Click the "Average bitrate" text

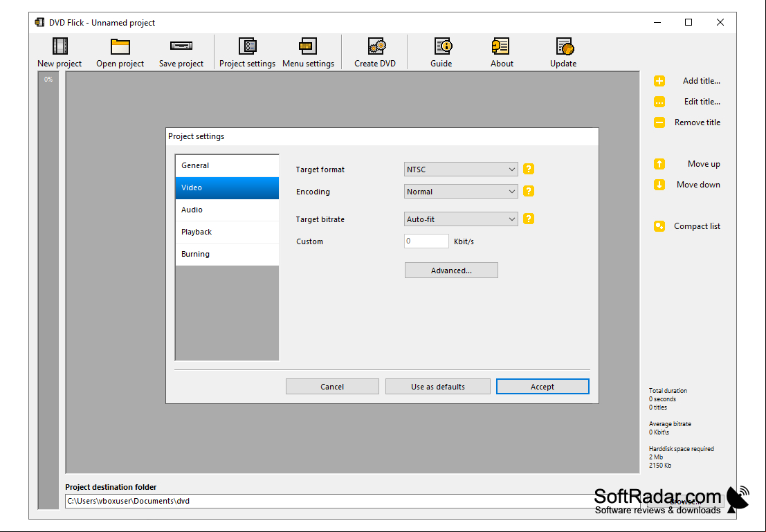[x=670, y=424]
